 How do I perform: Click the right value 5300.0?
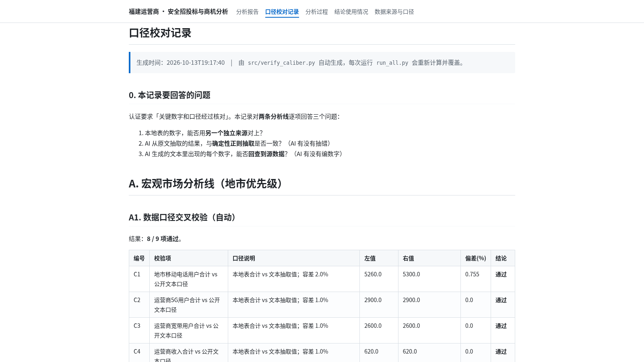coord(411,274)
